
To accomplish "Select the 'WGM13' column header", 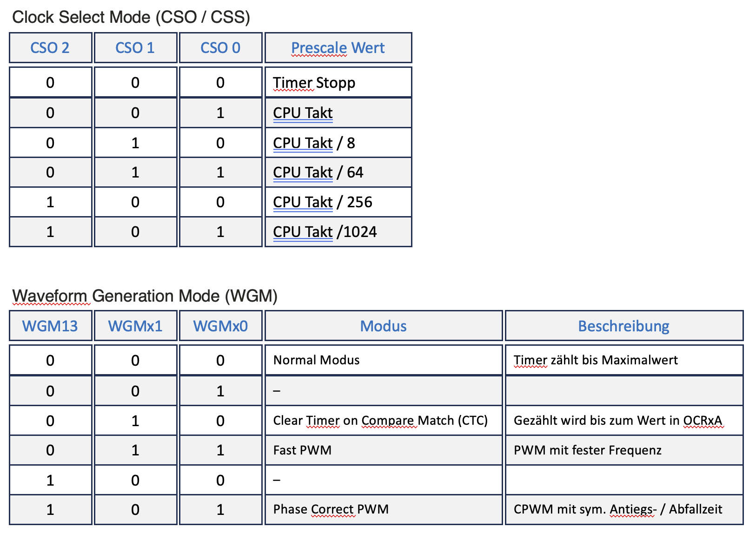I will tap(50, 326).
